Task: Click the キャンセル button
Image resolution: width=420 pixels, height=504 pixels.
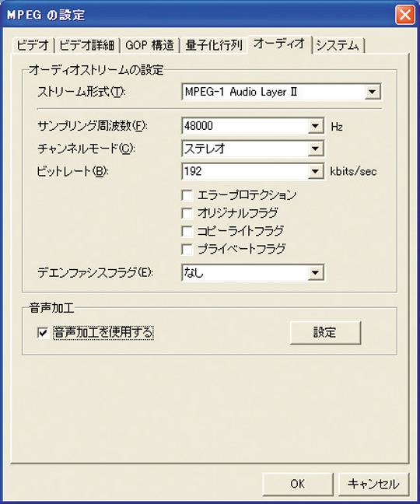Action: [x=373, y=484]
